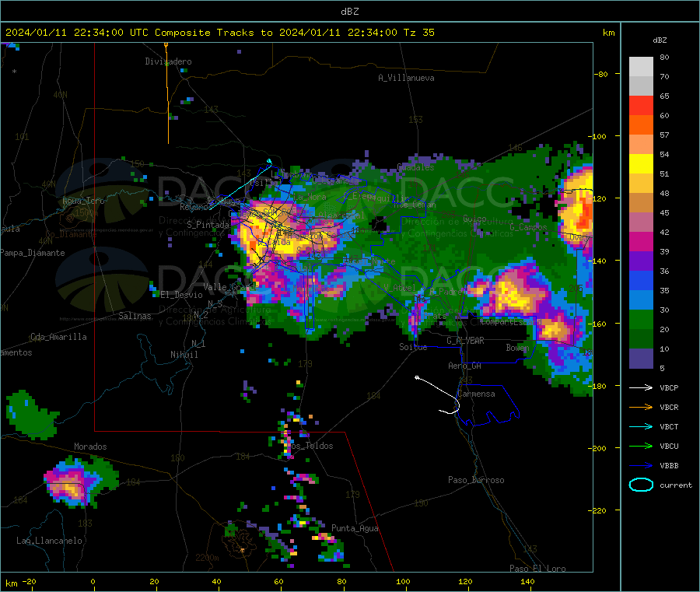Click the 'Divisadero' map label
The width and height of the screenshot is (700, 592).
pyautogui.click(x=168, y=61)
